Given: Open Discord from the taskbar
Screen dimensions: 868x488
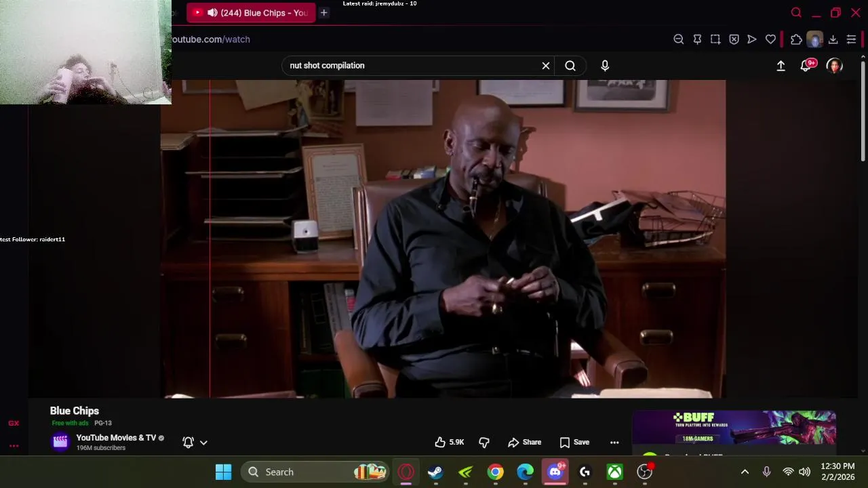Looking at the screenshot, I should tap(555, 472).
